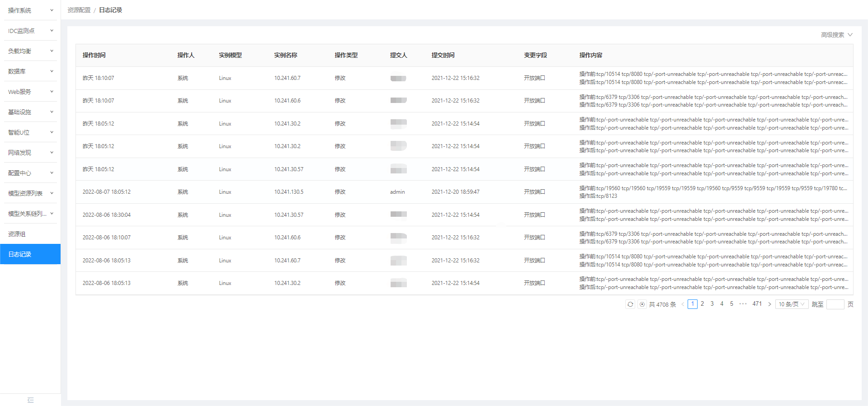Open the 配置中心 sidebar menu

(30, 173)
